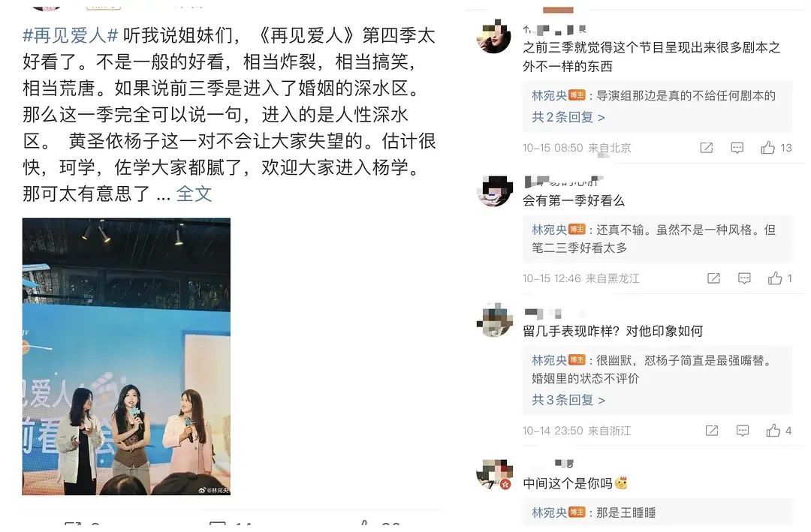View avatar of 留几手 question commenter
The height and width of the screenshot is (532, 811).
pyautogui.click(x=494, y=320)
